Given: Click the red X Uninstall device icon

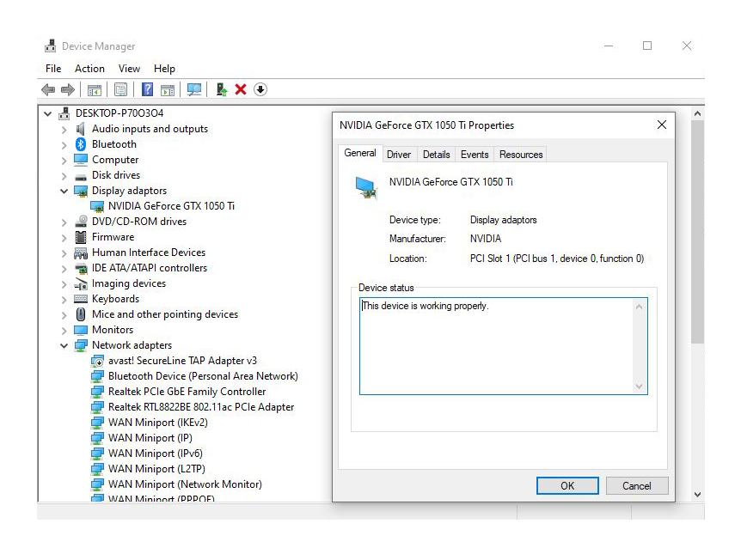Looking at the screenshot, I should point(241,90).
